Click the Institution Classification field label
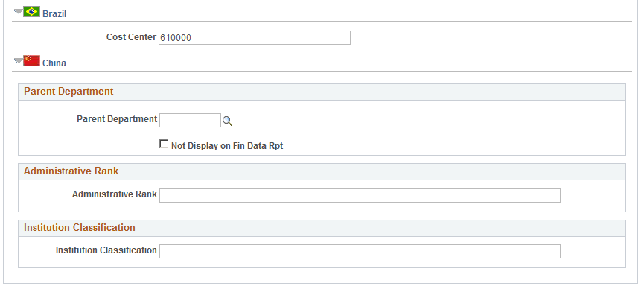 pos(106,250)
